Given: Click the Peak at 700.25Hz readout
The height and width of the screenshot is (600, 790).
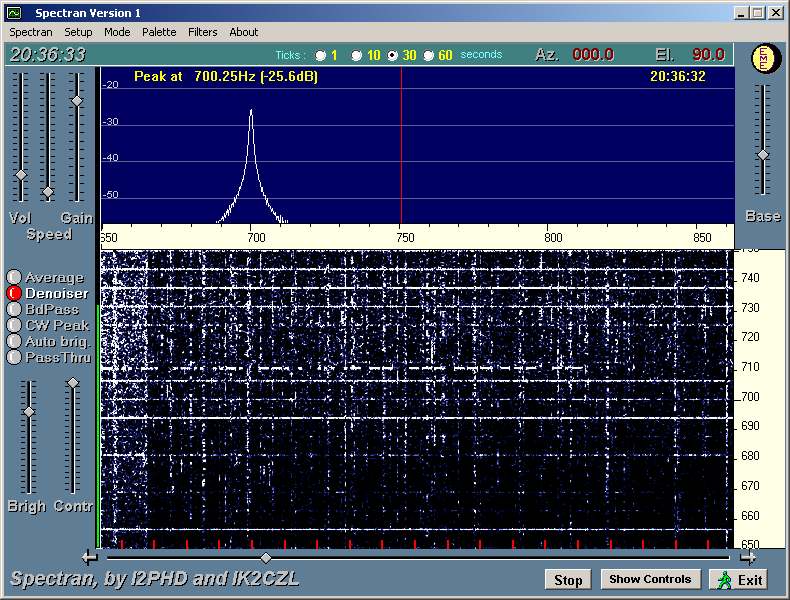Looking at the screenshot, I should 226,77.
